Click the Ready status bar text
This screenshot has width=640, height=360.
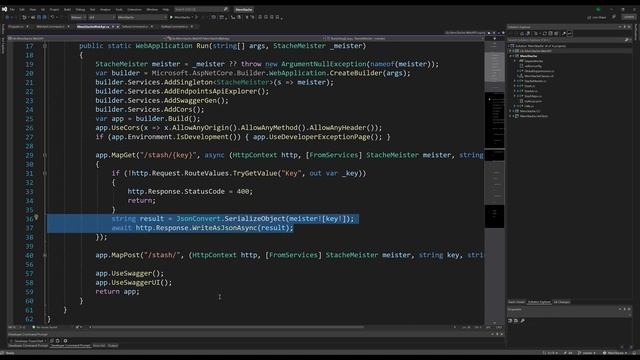point(10,353)
